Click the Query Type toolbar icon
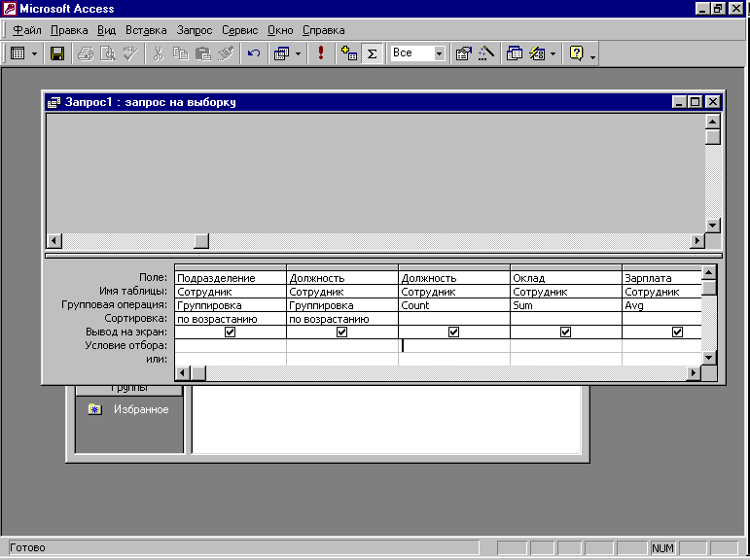The width and height of the screenshot is (750, 560). [x=281, y=53]
